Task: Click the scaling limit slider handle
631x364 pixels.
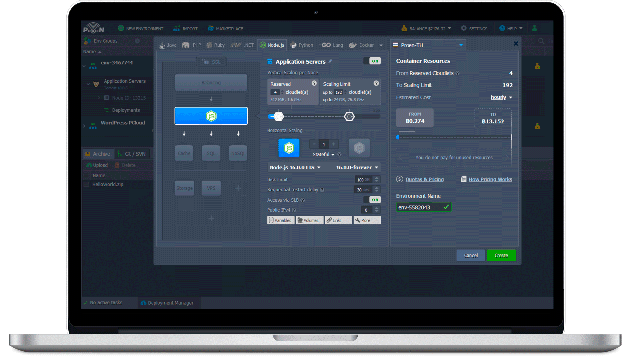Action: (349, 116)
